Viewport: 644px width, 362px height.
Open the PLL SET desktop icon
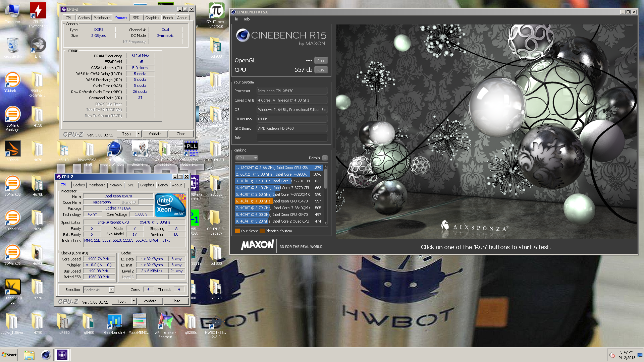191,153
